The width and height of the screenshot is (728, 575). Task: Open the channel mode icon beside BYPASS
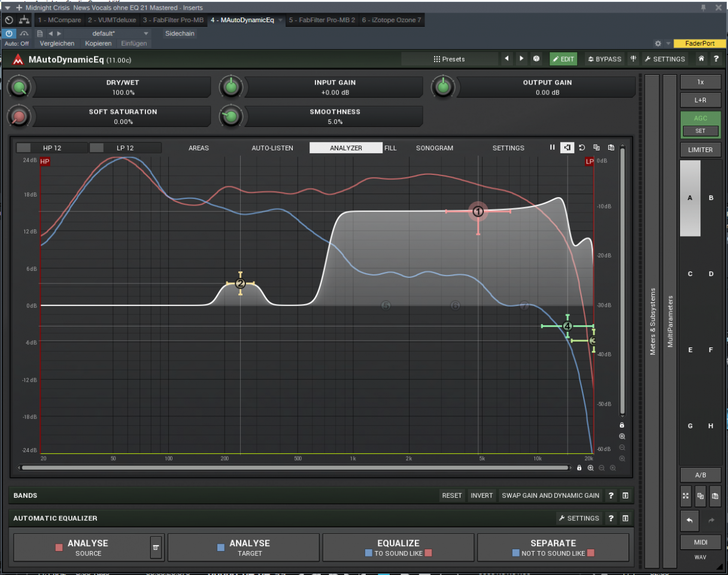633,59
